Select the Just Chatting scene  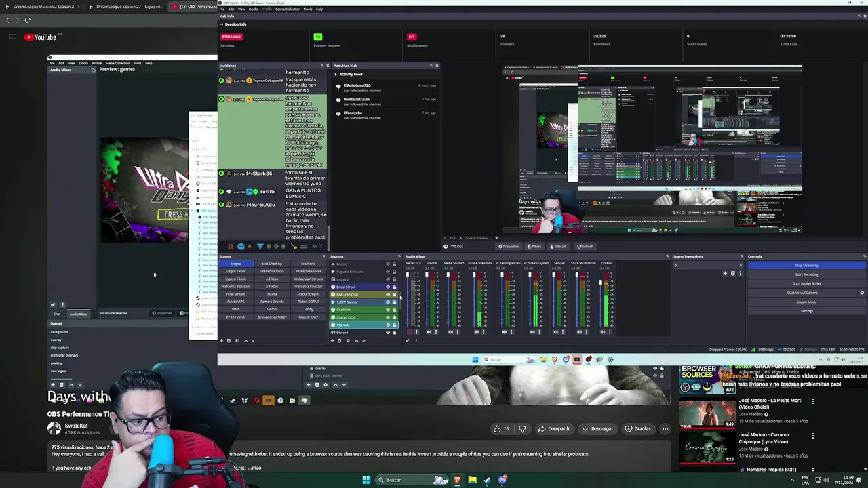pos(272,264)
